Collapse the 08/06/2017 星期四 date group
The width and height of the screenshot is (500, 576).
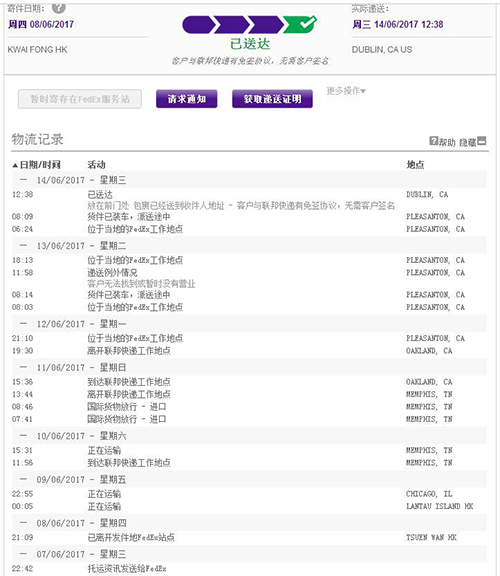pos(24,522)
